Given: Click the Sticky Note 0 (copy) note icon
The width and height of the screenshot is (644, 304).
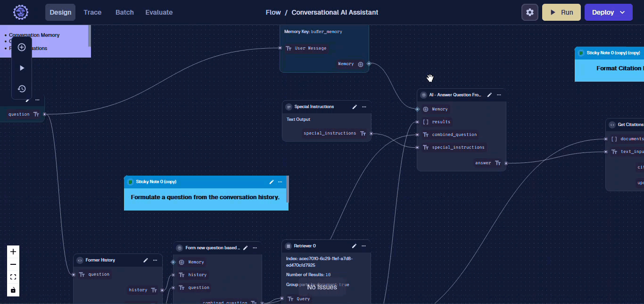Looking at the screenshot, I should [131, 182].
